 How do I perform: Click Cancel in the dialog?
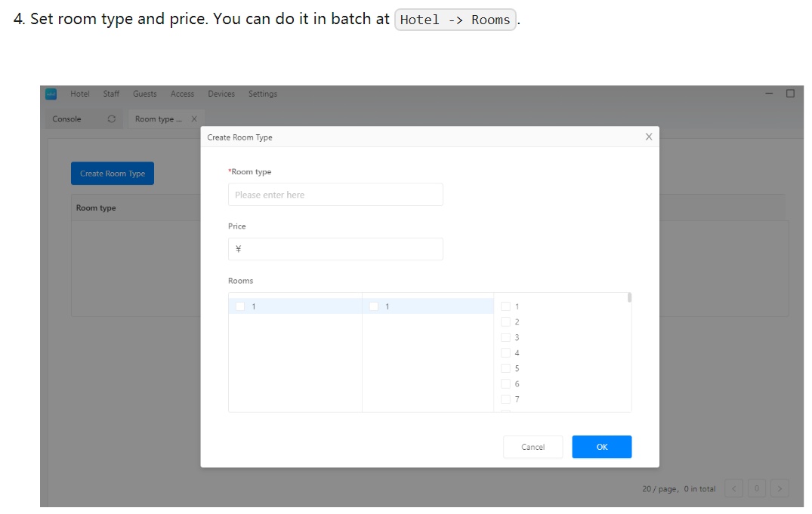(533, 447)
